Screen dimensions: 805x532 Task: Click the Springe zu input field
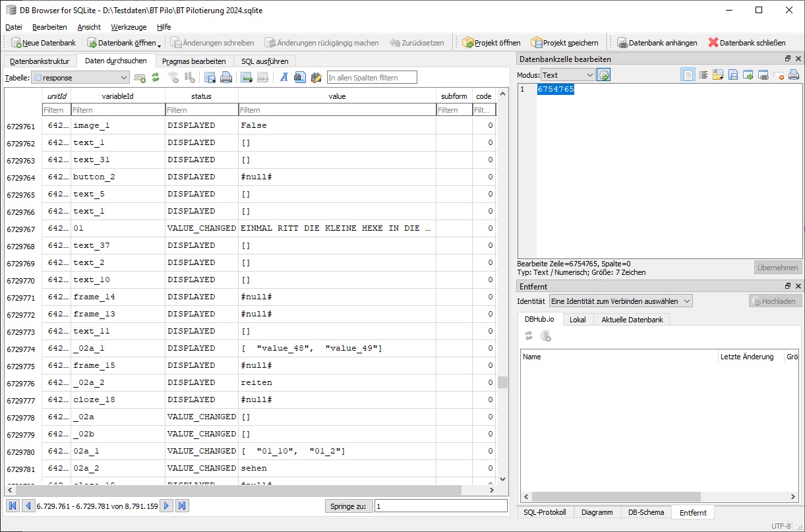(441, 506)
